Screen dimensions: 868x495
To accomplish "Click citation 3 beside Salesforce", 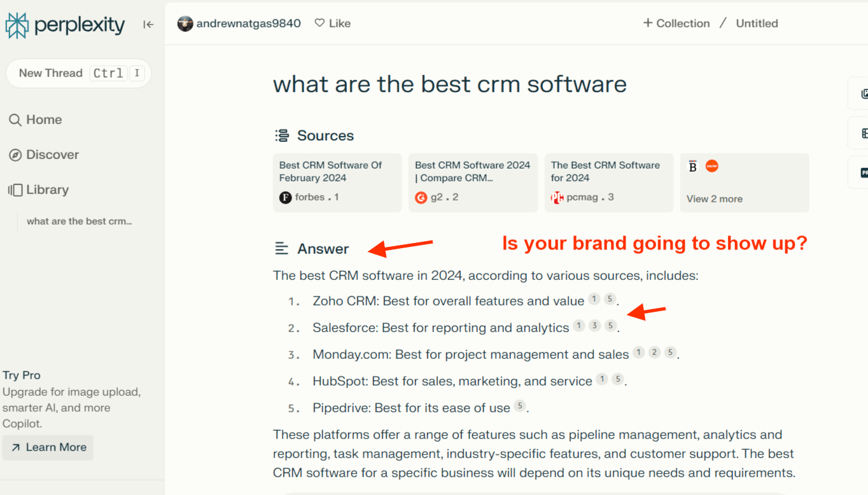I will click(594, 326).
